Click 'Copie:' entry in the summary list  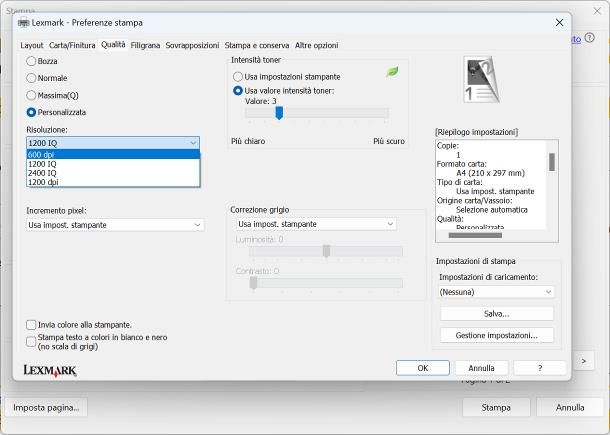tap(448, 146)
